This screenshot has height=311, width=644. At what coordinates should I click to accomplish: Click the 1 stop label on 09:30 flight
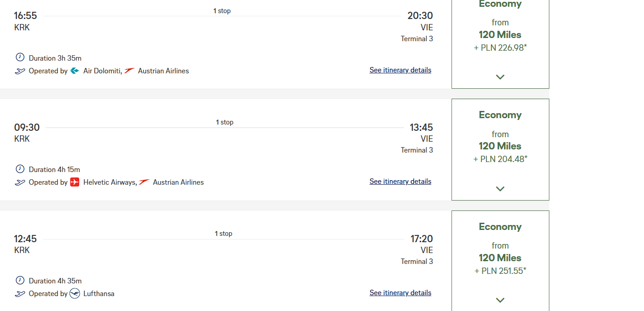point(225,122)
